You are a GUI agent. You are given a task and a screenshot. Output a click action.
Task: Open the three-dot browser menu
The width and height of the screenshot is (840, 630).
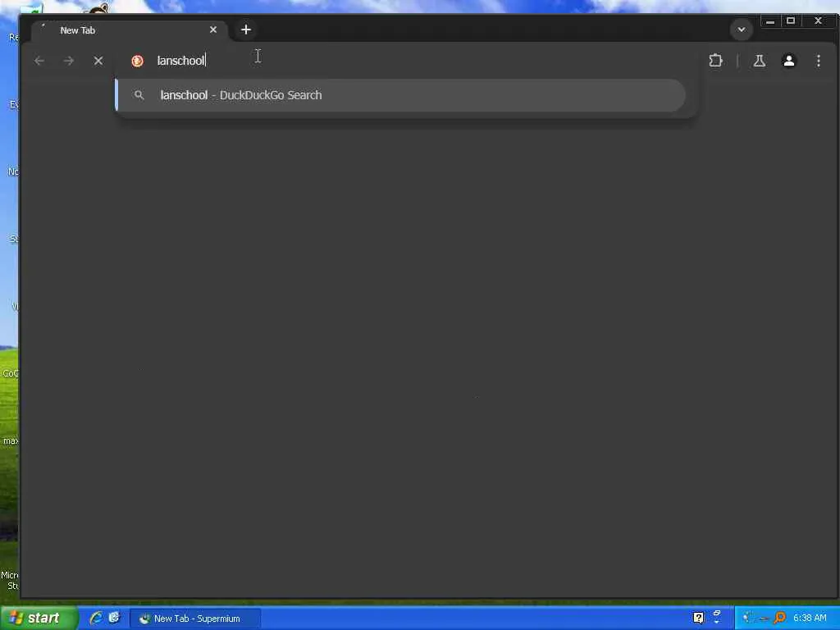tap(818, 61)
